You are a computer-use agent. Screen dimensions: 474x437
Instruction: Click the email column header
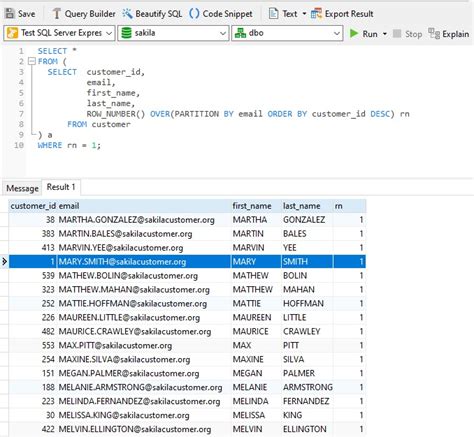click(144, 206)
